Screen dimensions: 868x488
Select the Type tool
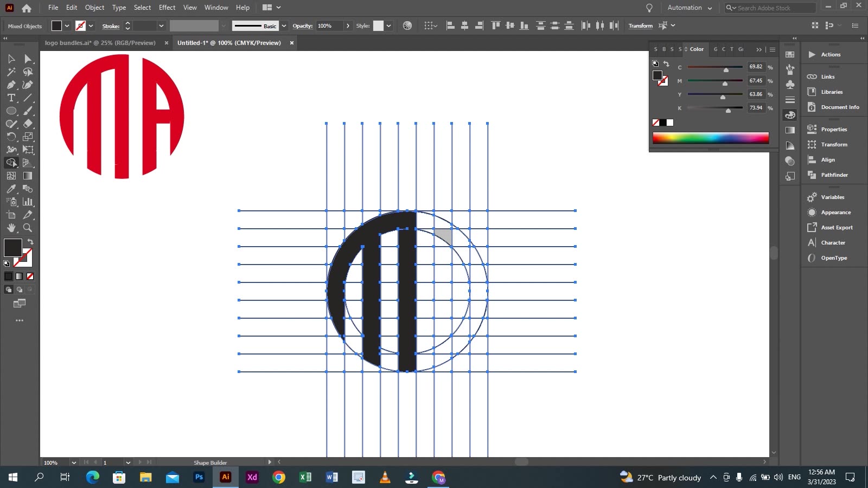coord(11,98)
